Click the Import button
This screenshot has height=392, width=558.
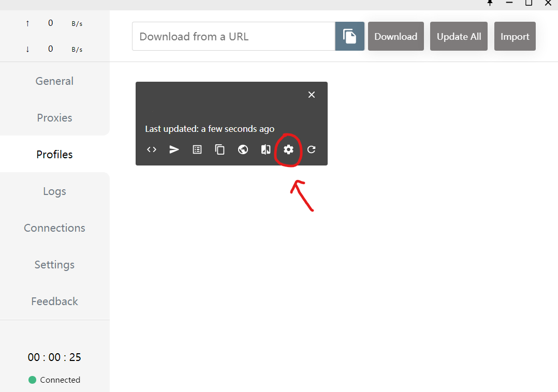tap(515, 36)
